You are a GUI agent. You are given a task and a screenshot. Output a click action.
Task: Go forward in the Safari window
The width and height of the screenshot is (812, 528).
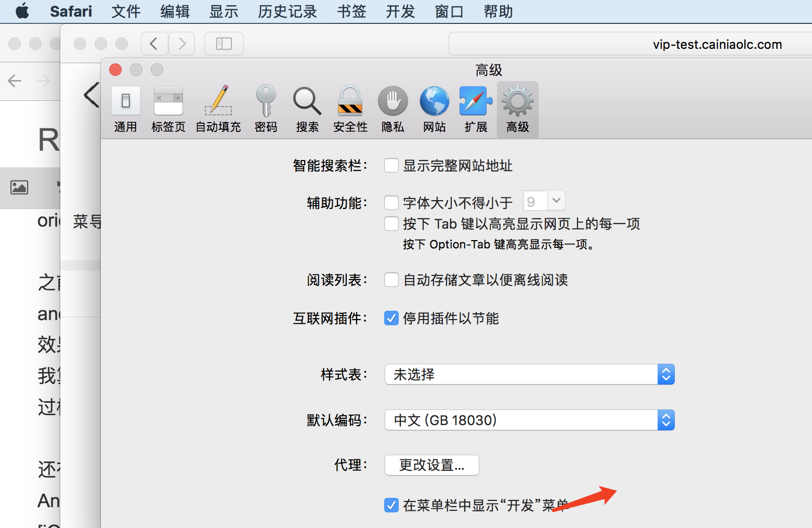point(181,44)
